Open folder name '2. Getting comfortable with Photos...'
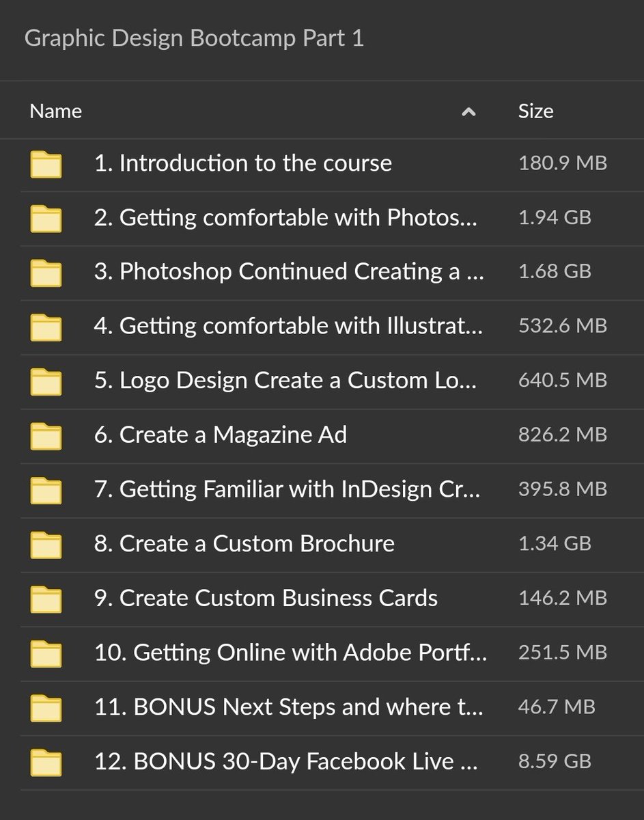Image resolution: width=644 pixels, height=820 pixels. coord(285,217)
